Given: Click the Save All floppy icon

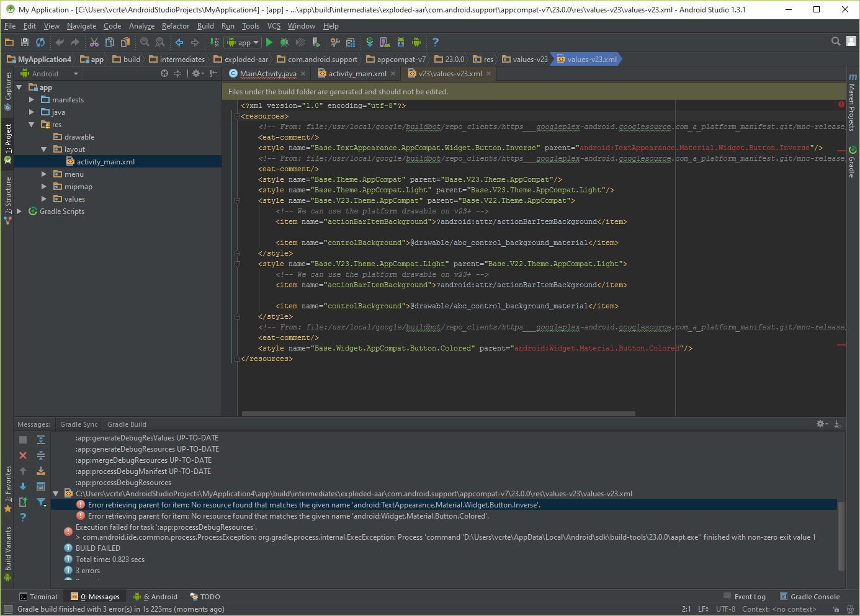Looking at the screenshot, I should (x=25, y=42).
